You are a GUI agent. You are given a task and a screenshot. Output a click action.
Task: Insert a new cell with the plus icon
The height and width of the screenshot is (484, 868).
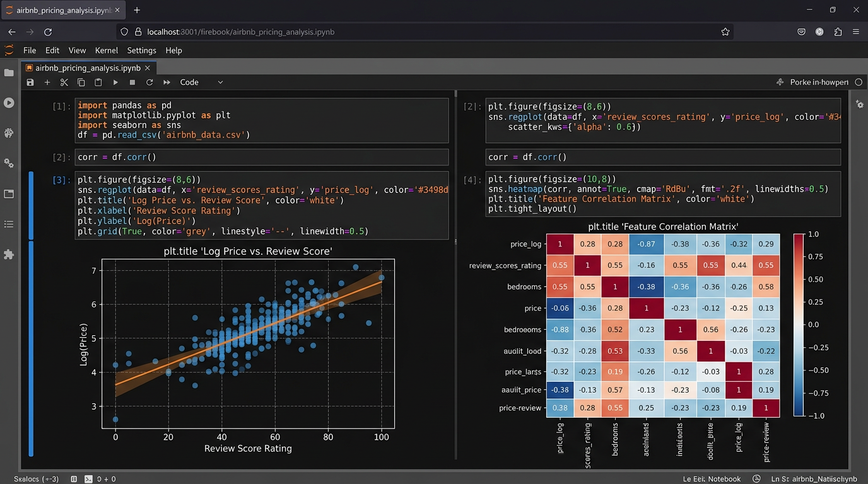point(47,83)
